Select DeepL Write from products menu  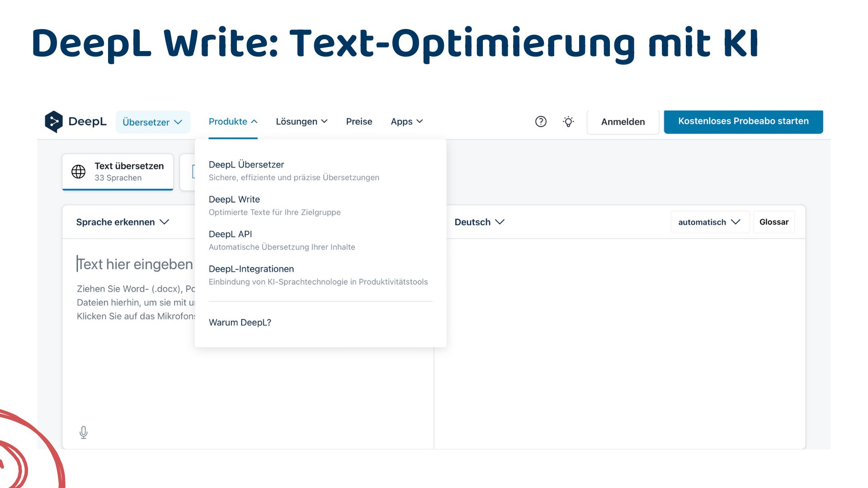pos(234,199)
